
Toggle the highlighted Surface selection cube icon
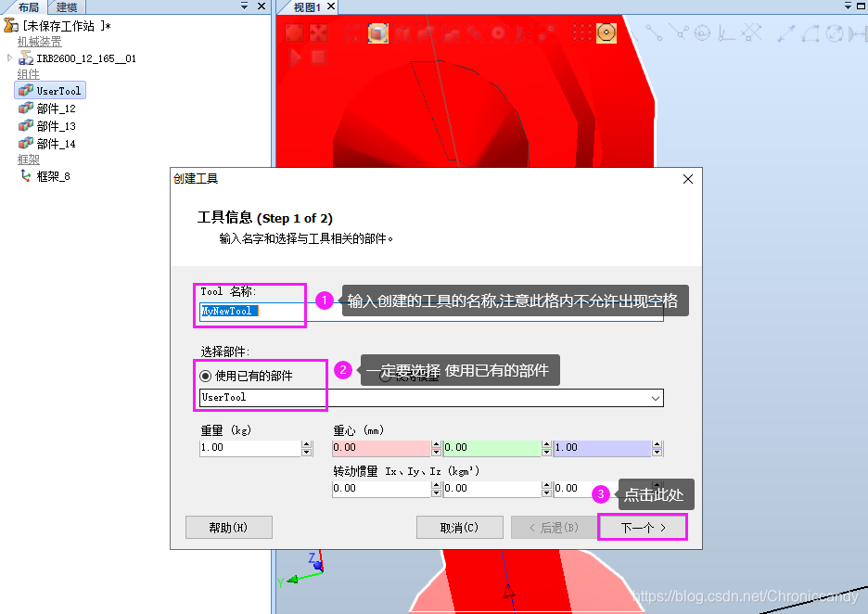pyautogui.click(x=377, y=33)
